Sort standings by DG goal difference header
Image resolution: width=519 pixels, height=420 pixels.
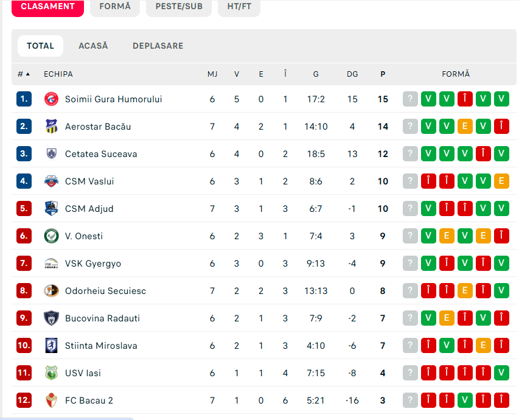pos(352,74)
